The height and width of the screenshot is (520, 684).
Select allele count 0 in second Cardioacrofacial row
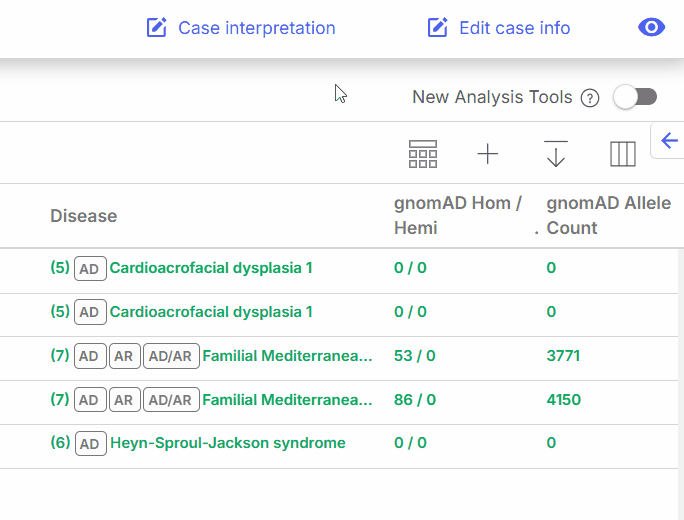click(x=551, y=312)
